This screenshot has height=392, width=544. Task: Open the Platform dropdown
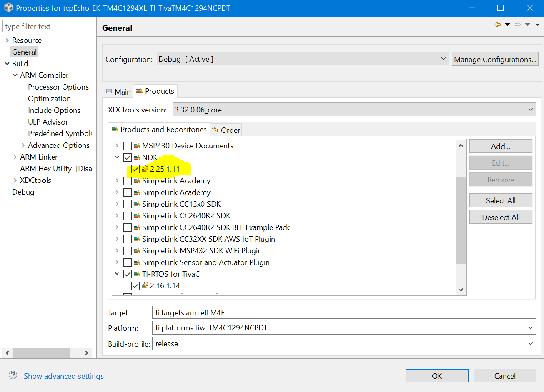tap(344, 328)
